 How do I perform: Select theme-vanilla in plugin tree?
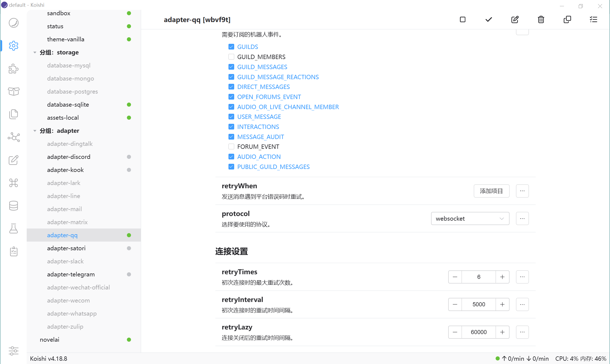click(84, 39)
